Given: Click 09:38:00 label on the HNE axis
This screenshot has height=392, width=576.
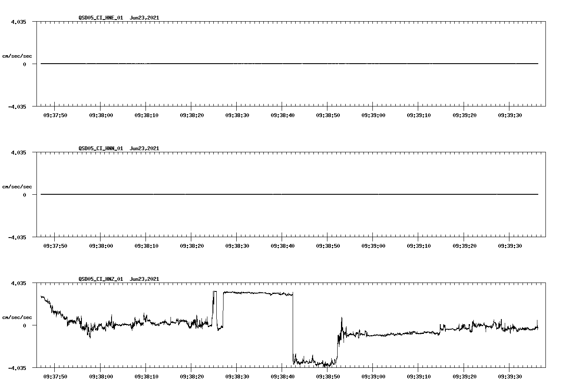Looking at the screenshot, I should click(101, 115).
